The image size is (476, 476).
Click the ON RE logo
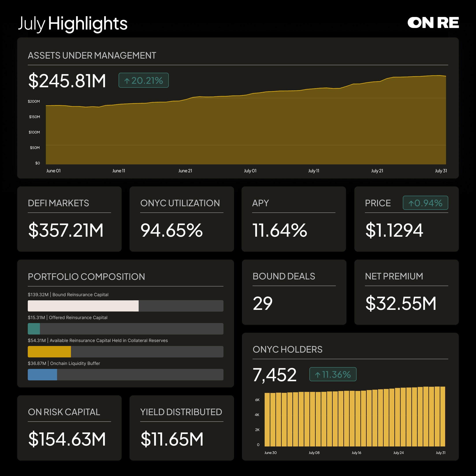click(433, 23)
